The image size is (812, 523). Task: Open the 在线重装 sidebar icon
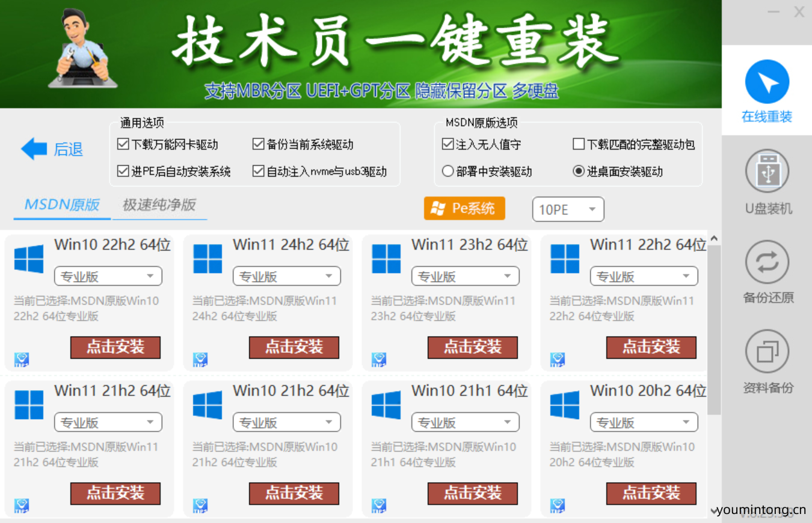[x=767, y=82]
